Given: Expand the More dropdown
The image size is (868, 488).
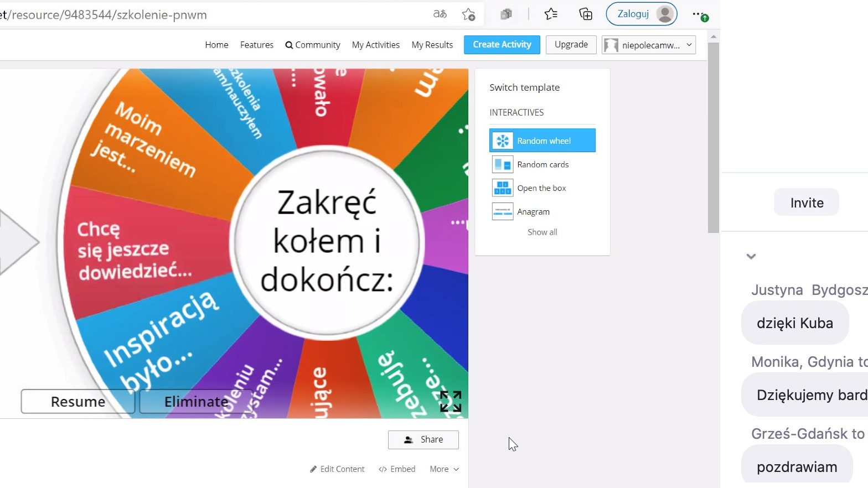Looking at the screenshot, I should pos(445,469).
